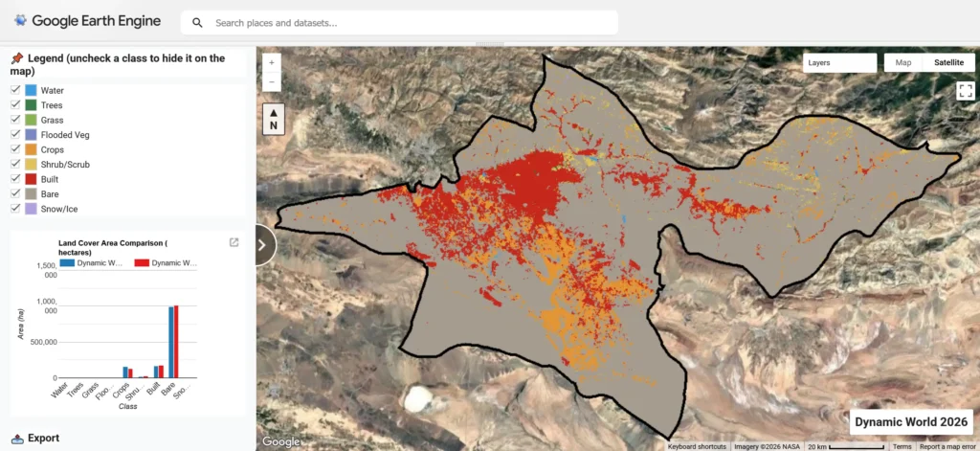Click the 20 km scale control
The width and height of the screenshot is (980, 451).
tap(845, 446)
